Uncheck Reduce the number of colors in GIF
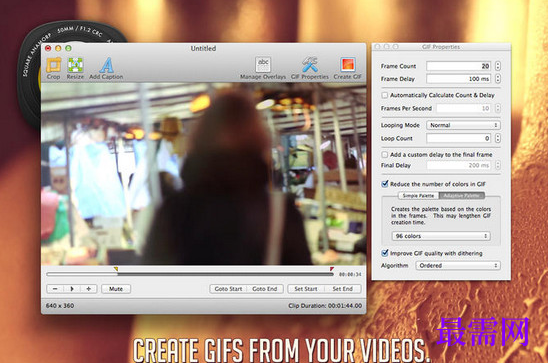 tap(385, 184)
